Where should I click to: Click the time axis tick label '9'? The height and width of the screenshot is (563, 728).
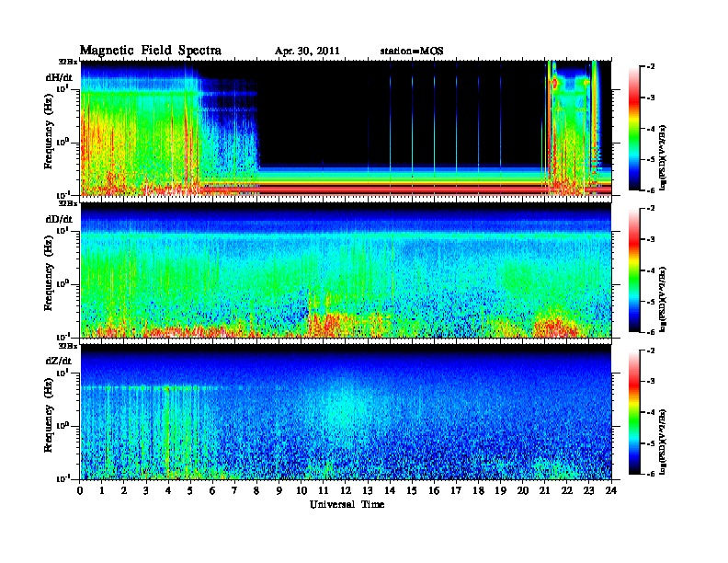279,490
